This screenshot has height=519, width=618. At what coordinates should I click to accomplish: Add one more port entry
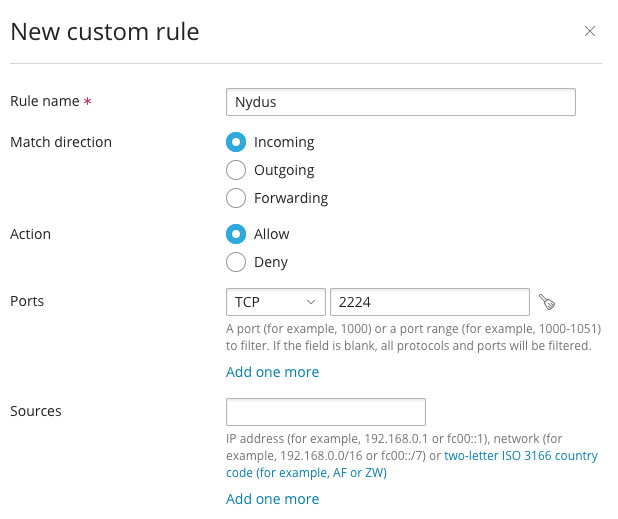[x=272, y=372]
